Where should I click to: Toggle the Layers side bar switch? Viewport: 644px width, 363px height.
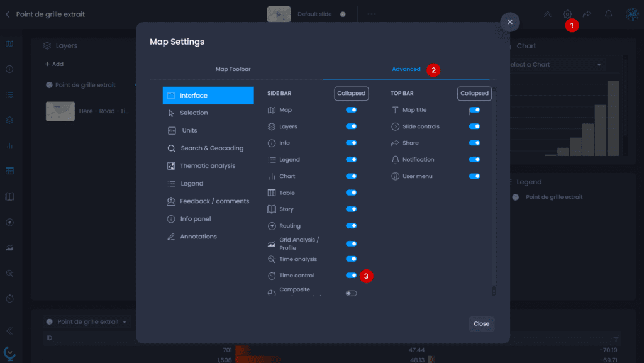[x=351, y=126]
